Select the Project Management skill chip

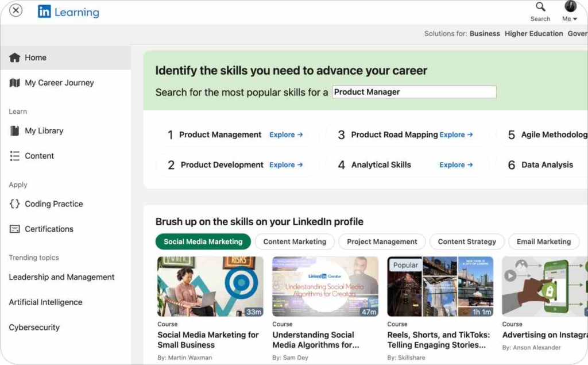coord(382,241)
